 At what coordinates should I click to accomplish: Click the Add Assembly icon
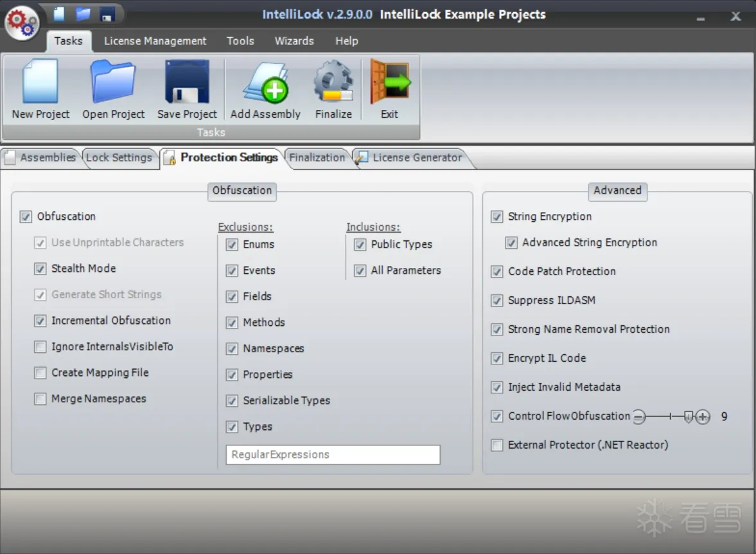(x=266, y=82)
